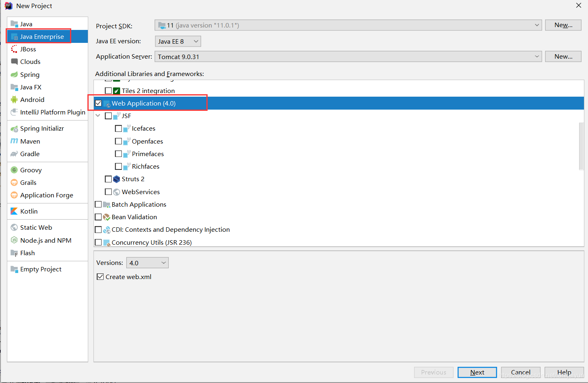The width and height of the screenshot is (588, 383).
Task: Check the JSF framework checkbox
Action: [x=108, y=116]
